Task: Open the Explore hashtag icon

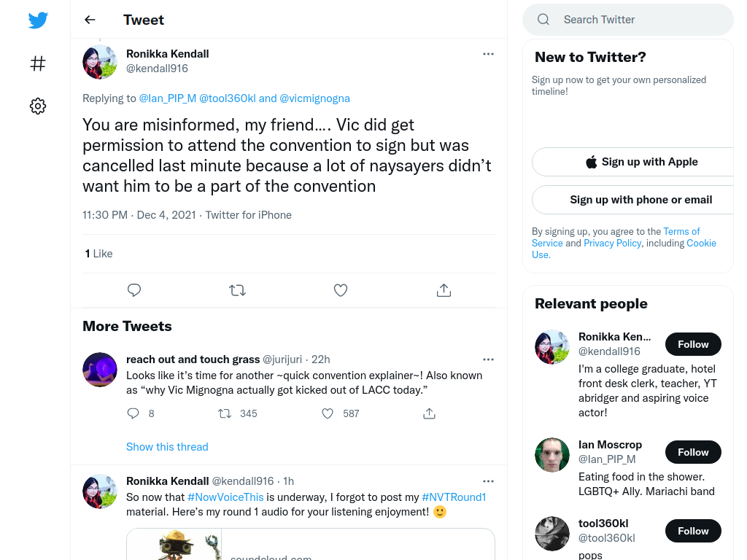Action: click(38, 63)
